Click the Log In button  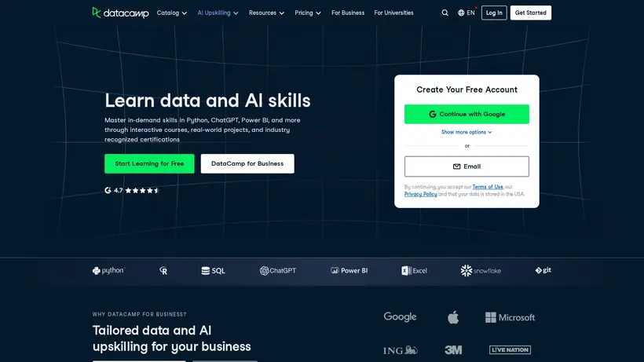point(494,13)
